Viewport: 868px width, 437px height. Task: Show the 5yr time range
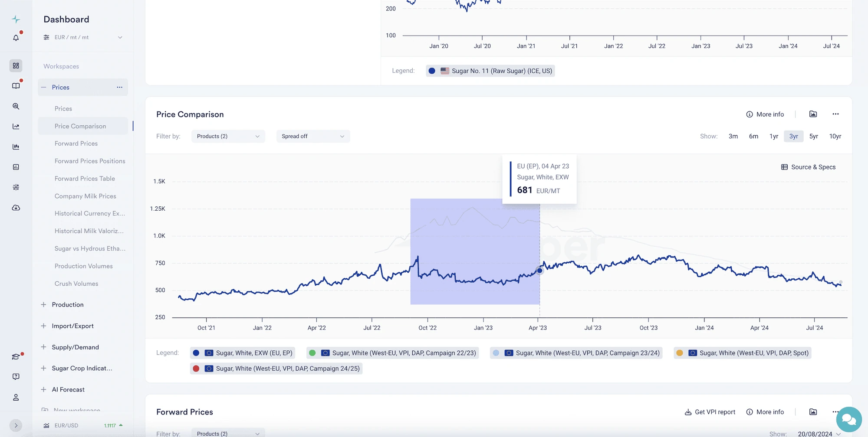click(x=814, y=136)
